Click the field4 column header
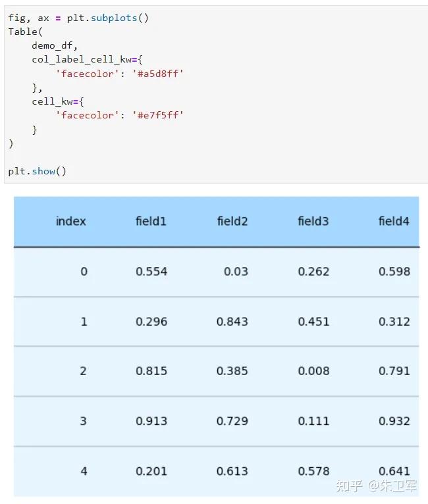The width and height of the screenshot is (428, 504). (394, 221)
